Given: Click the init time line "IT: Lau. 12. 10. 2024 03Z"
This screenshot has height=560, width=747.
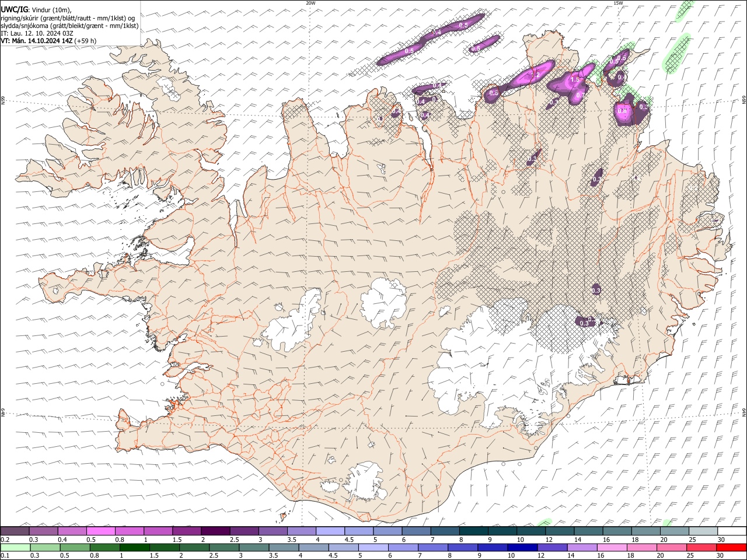Looking at the screenshot, I should coord(37,33).
